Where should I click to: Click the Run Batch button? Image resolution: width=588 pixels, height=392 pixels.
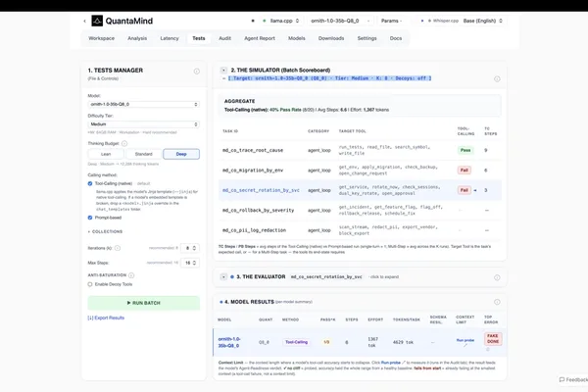[x=144, y=303]
